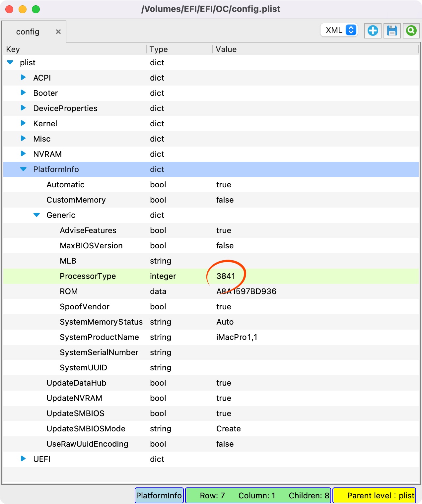The height and width of the screenshot is (504, 422).
Task: Expand the DeviceProperties dict
Action: coord(23,108)
